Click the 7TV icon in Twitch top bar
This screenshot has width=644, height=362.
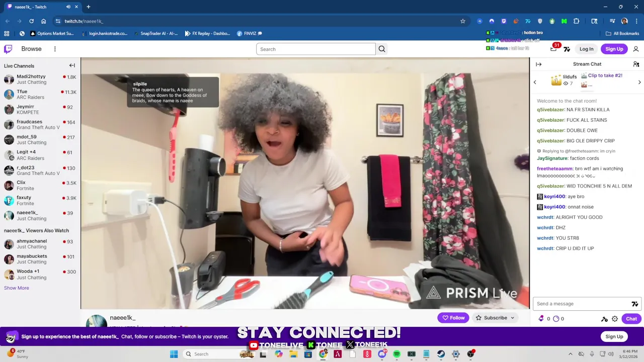point(567,49)
